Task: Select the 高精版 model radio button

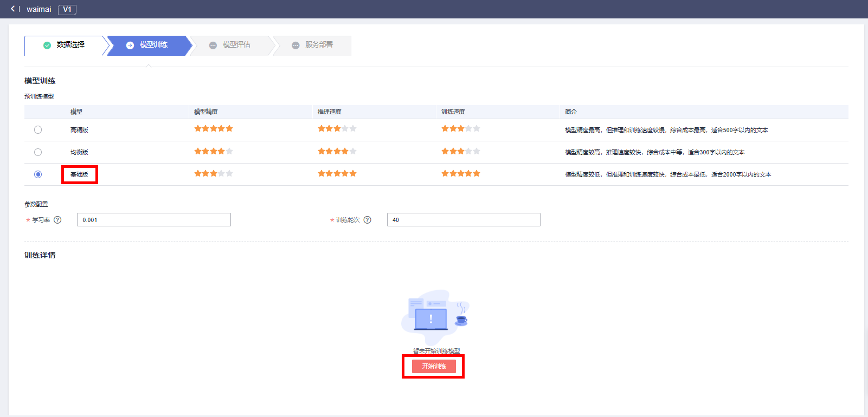Action: point(38,130)
